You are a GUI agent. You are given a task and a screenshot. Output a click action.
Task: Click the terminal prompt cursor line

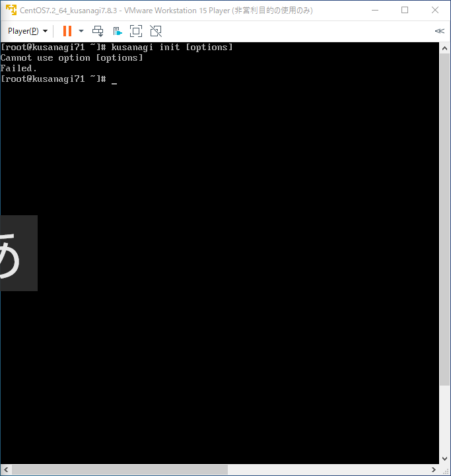[59, 79]
